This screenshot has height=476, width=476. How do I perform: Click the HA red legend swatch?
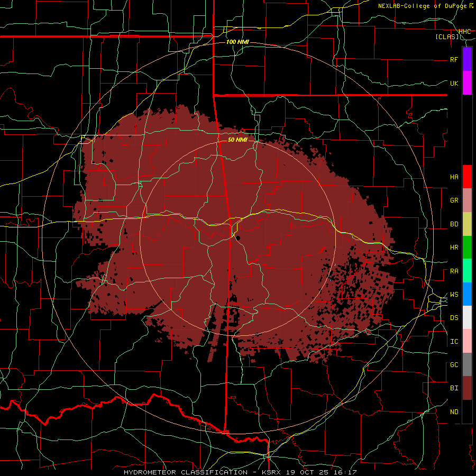pyautogui.click(x=467, y=177)
